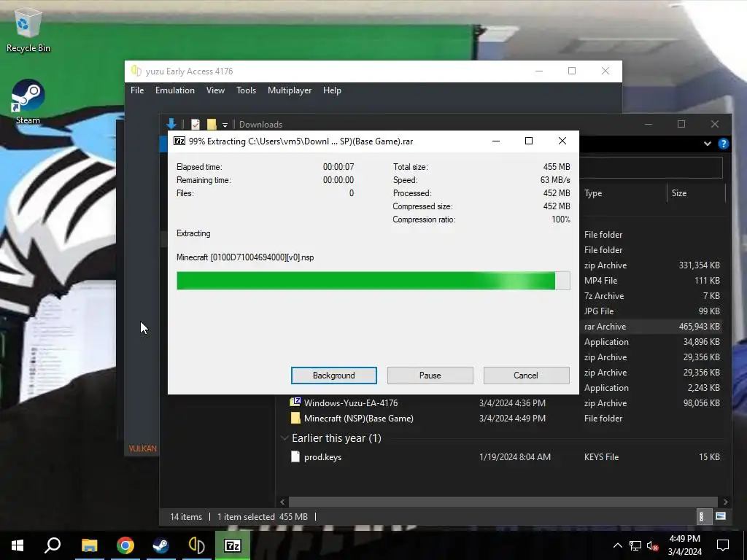Pause the extraction
This screenshot has height=560, width=747.
[x=430, y=376]
